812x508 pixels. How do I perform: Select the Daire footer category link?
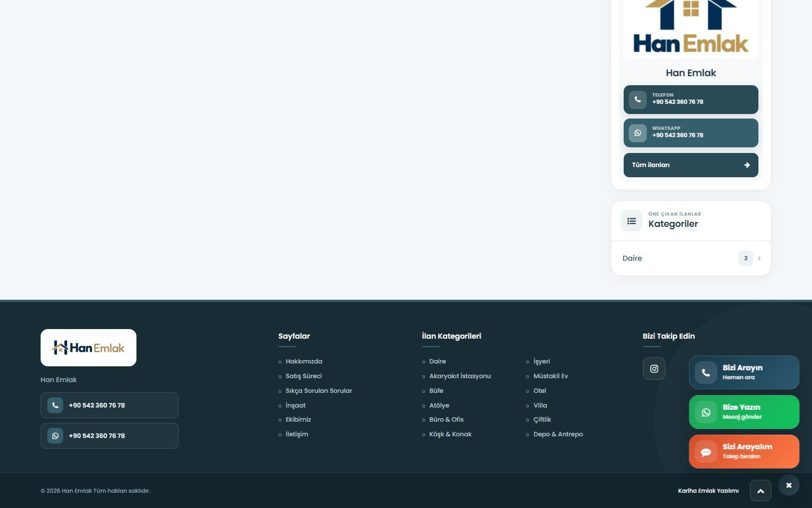(438, 361)
